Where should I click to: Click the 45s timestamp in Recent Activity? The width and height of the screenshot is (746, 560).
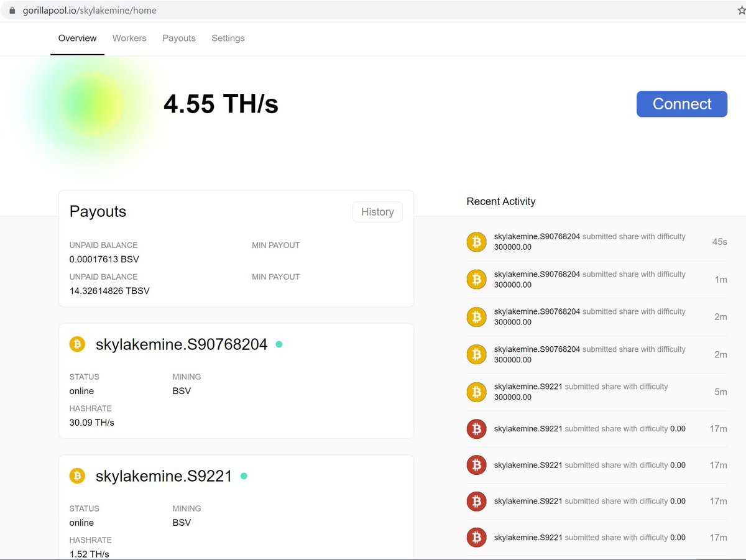coord(719,242)
